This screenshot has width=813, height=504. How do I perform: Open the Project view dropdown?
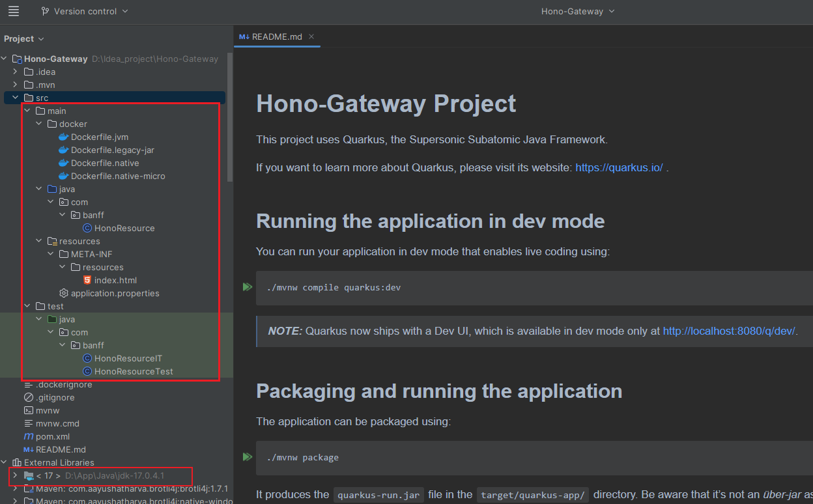(23, 38)
